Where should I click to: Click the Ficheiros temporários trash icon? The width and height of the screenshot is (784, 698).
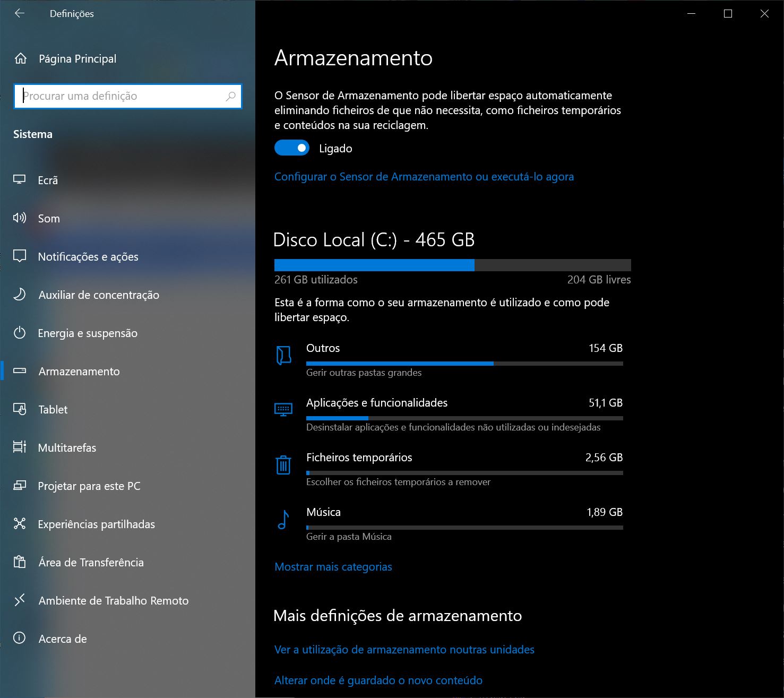point(283,465)
